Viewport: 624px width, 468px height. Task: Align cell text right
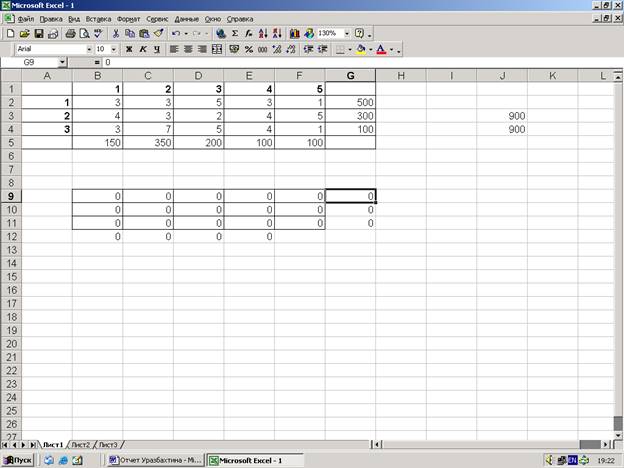tap(202, 49)
